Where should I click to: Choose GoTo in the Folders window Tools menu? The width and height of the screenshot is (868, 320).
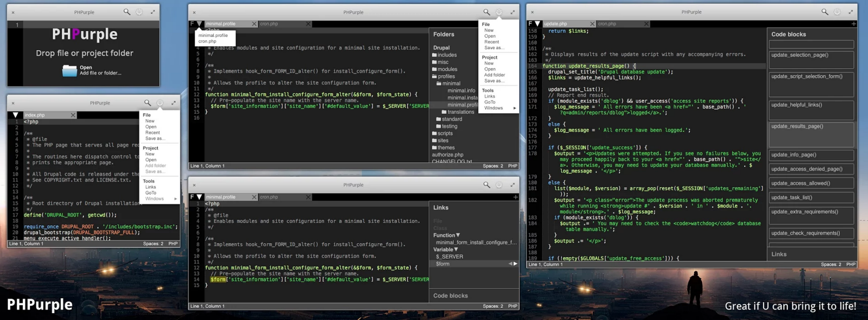490,102
